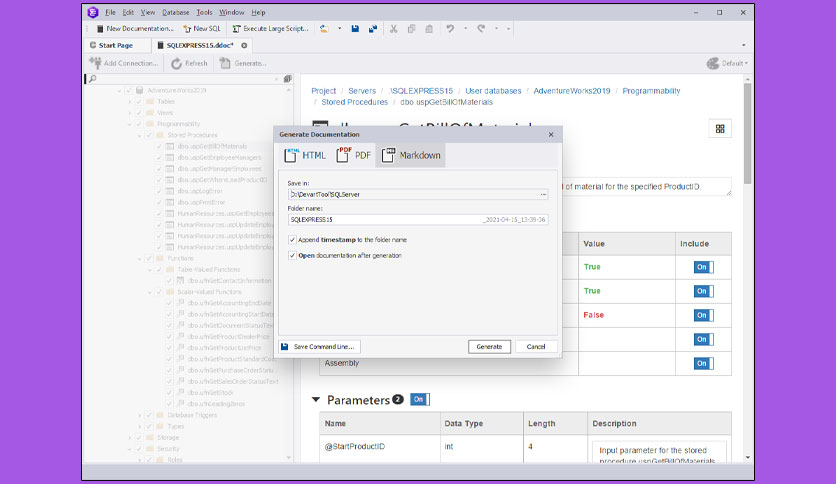Screen dimensions: 836x484
Task: Click the Paste clipboard icon
Action: pyautogui.click(x=429, y=29)
